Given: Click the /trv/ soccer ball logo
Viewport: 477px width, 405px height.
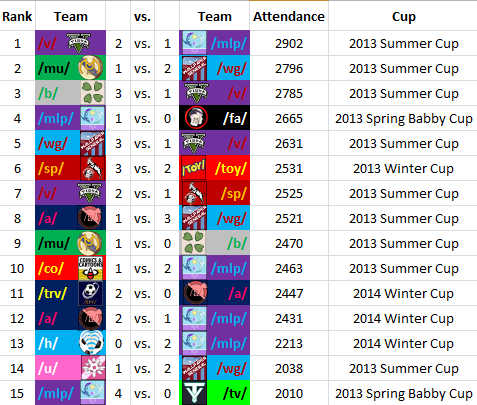Looking at the screenshot, I should pyautogui.click(x=91, y=293).
